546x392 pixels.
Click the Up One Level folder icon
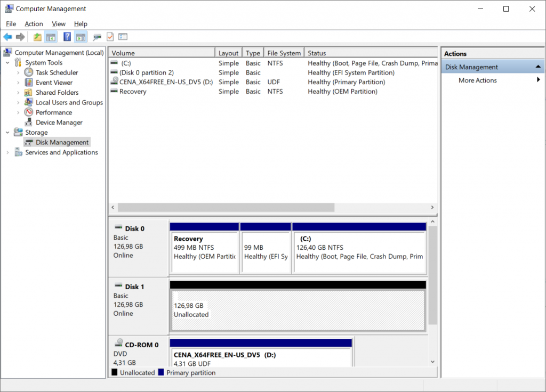click(x=37, y=37)
